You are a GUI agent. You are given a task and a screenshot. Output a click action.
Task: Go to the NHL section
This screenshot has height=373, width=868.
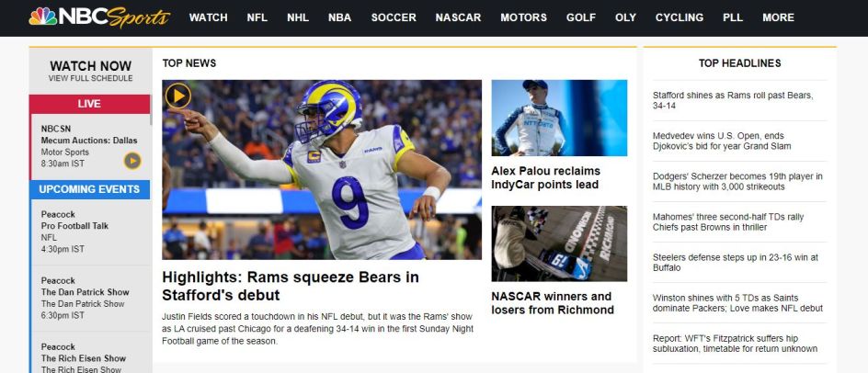tap(298, 17)
